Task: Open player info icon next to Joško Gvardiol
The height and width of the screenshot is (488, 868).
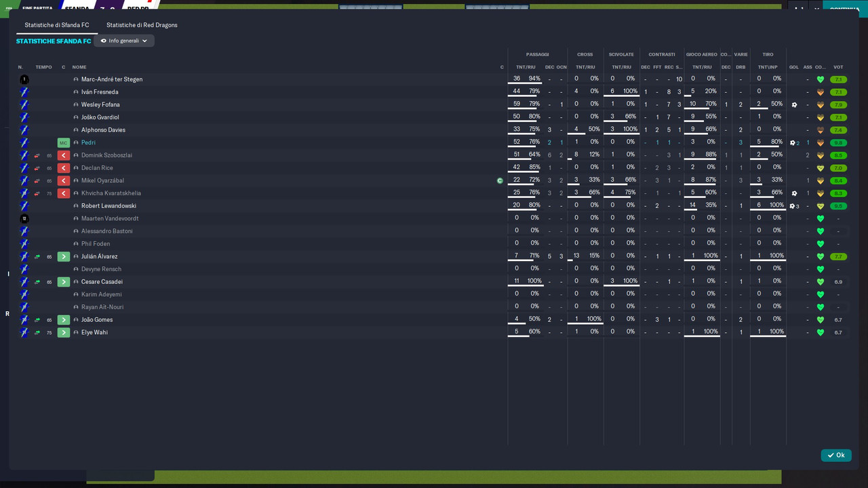Action: tap(76, 117)
